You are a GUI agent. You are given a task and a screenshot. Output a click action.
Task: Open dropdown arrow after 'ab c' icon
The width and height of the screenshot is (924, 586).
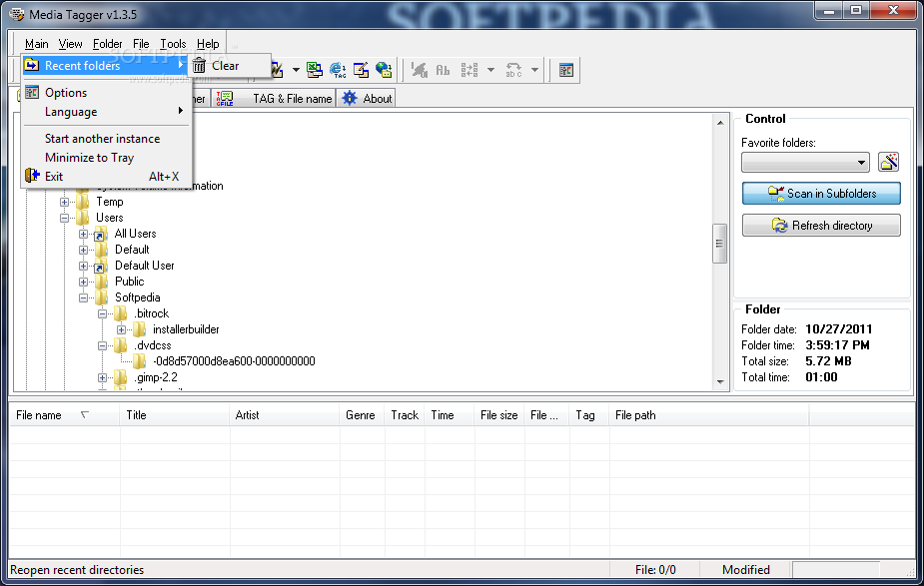534,70
